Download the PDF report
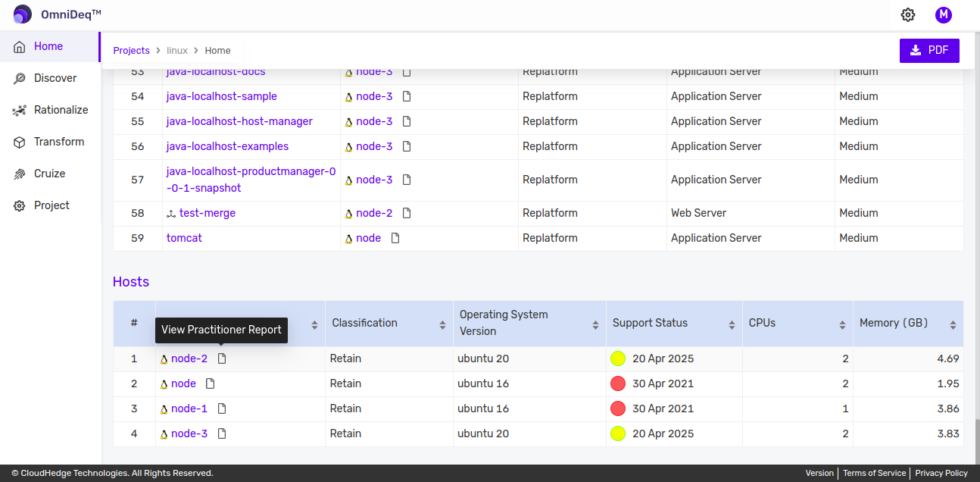 (x=929, y=50)
